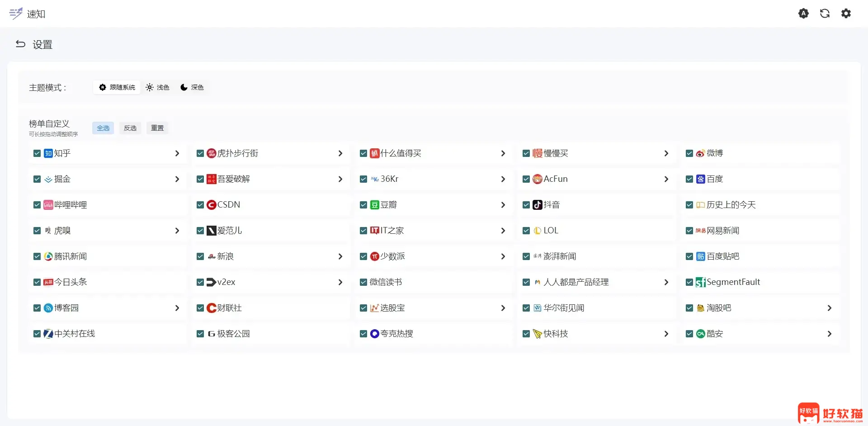868x426 pixels.
Task: Click the 吾爱破解 site icon
Action: [211, 179]
